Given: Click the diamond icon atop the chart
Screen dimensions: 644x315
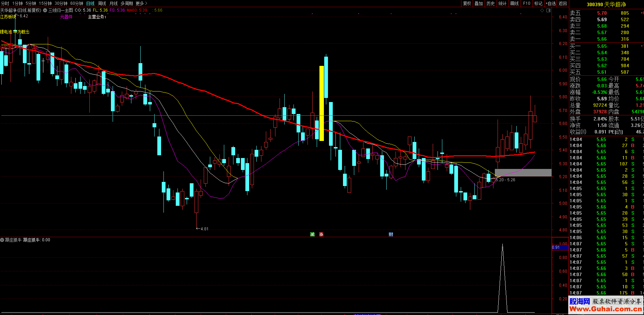Looking at the screenshot, I should coord(542,11).
